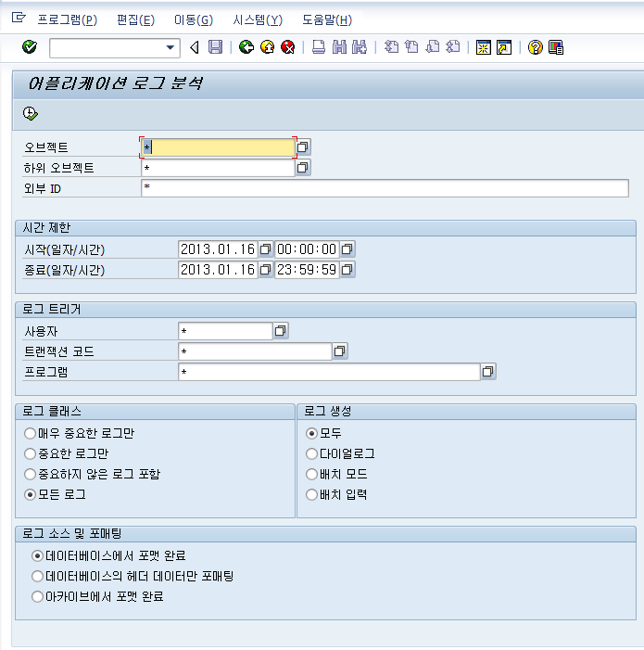Go to First Page icon
Image resolution: width=644 pixels, height=650 pixels.
(x=391, y=47)
